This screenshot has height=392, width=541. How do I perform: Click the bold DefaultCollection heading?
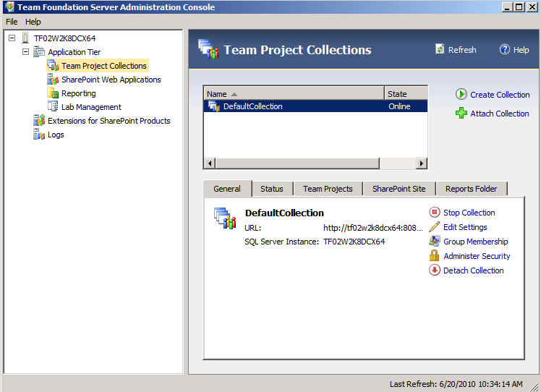click(x=284, y=213)
